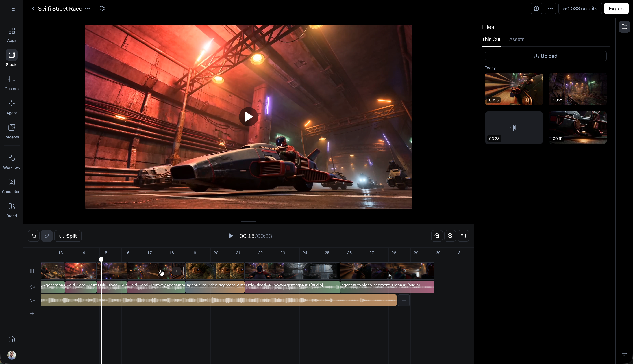The width and height of the screenshot is (633, 364).
Task: Open the Brand section
Action: (x=12, y=210)
